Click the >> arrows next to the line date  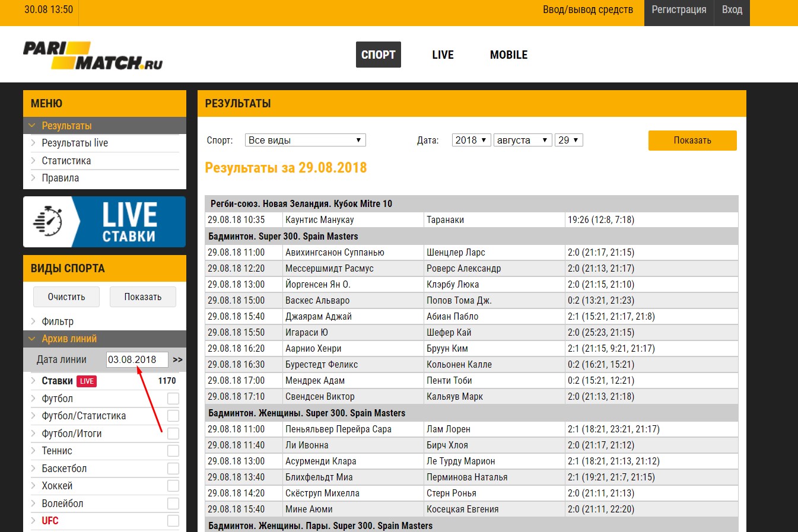point(177,359)
